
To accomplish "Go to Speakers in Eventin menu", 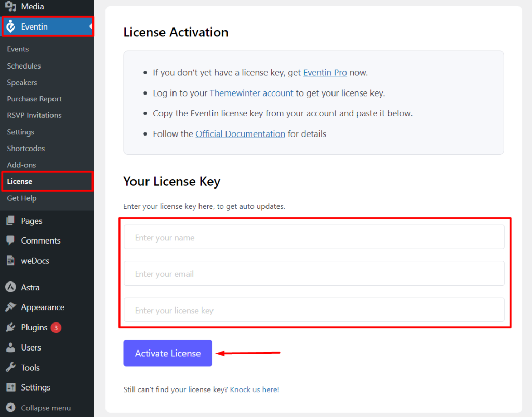I will pos(22,83).
